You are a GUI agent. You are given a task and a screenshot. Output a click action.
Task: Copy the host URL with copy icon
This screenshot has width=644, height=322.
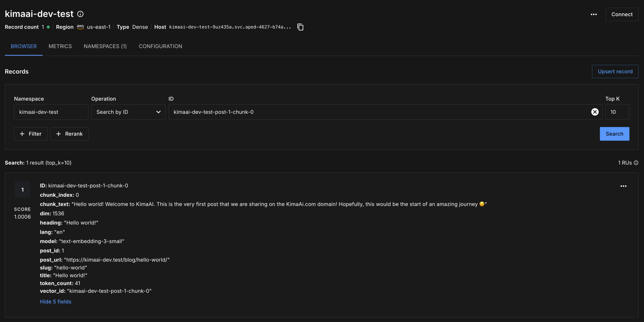(300, 27)
